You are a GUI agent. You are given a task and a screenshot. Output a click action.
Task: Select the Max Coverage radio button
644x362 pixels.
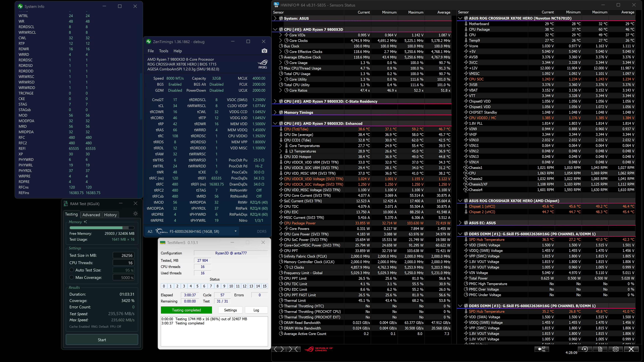pyautogui.click(x=72, y=278)
